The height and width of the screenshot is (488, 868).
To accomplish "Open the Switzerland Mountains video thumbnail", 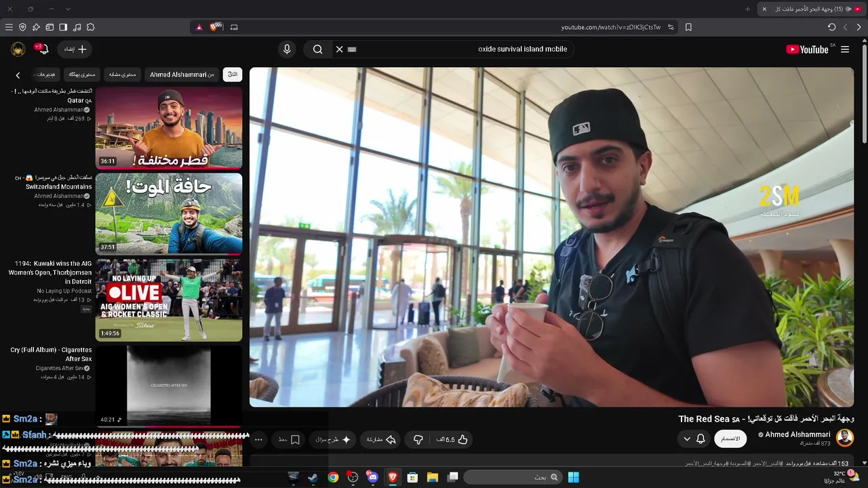I will tap(169, 213).
